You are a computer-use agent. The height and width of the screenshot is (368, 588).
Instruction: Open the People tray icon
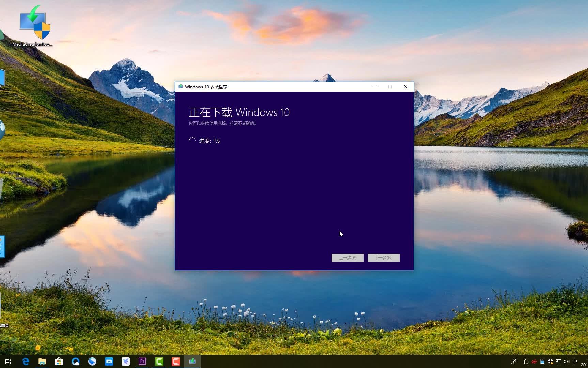coord(514,362)
